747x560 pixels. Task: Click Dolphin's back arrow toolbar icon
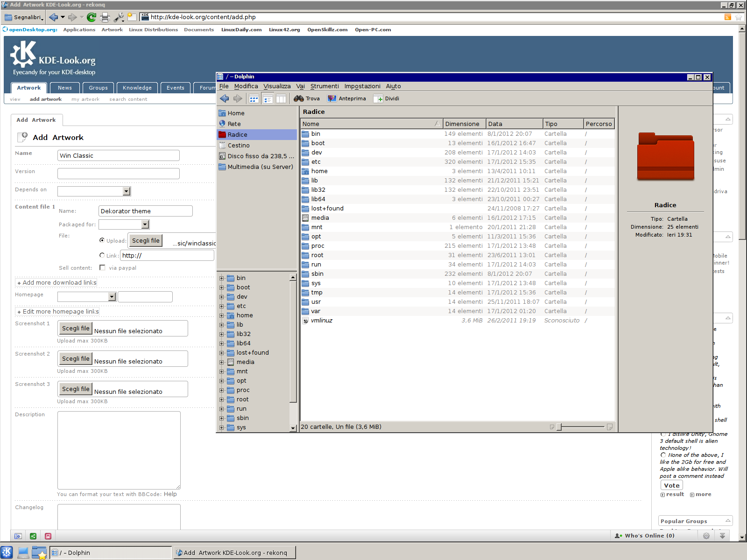(x=225, y=98)
